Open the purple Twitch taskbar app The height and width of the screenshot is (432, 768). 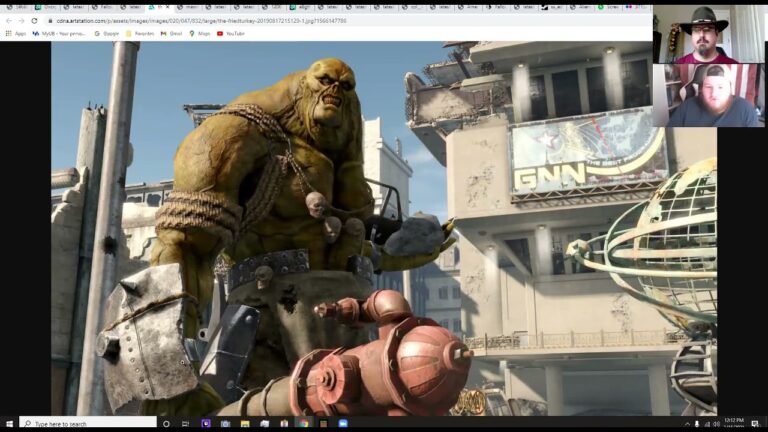(x=206, y=423)
